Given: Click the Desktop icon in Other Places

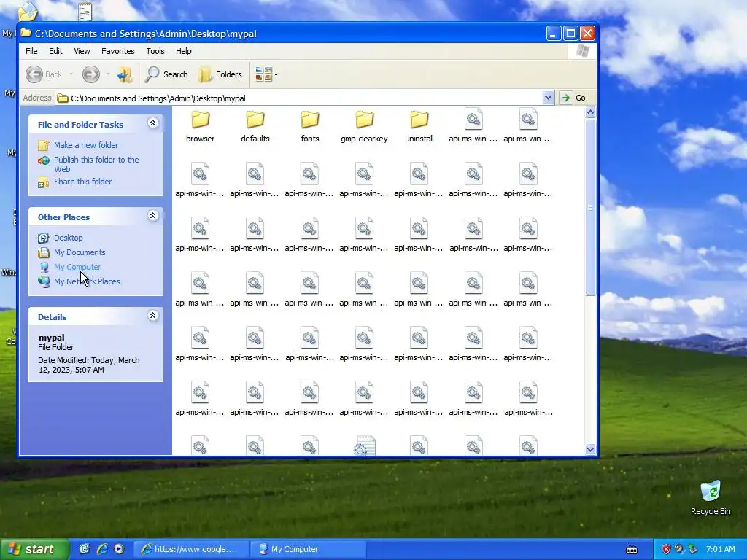Looking at the screenshot, I should coord(43,238).
